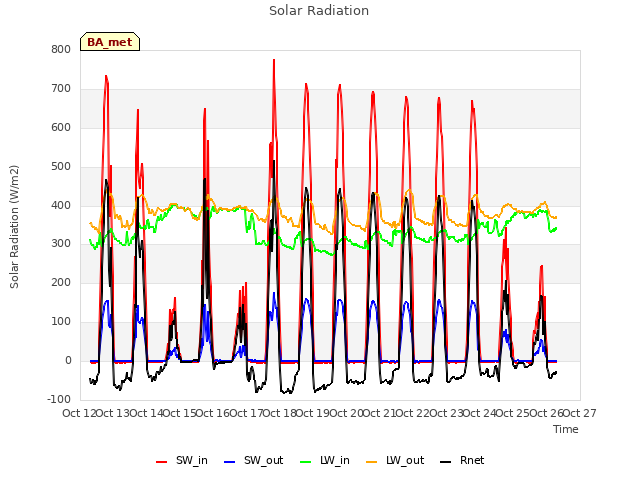Toggle the SW_out legend entry
640x480 pixels.
click(253, 460)
